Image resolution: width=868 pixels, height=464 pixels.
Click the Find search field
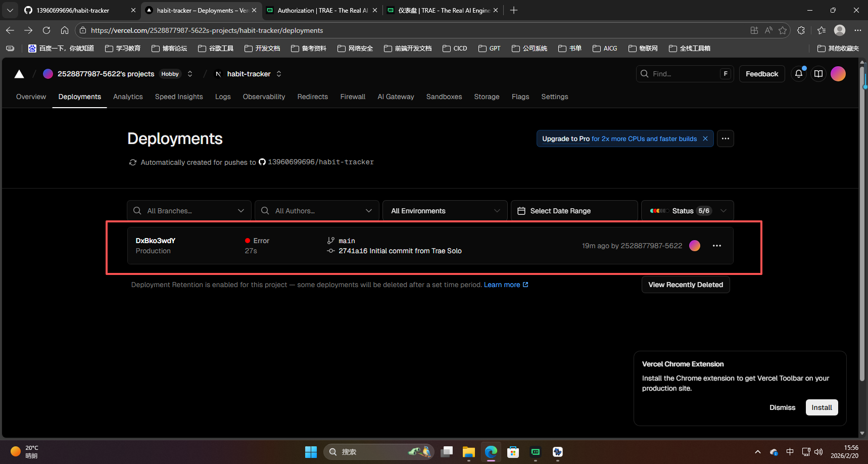tap(684, 74)
